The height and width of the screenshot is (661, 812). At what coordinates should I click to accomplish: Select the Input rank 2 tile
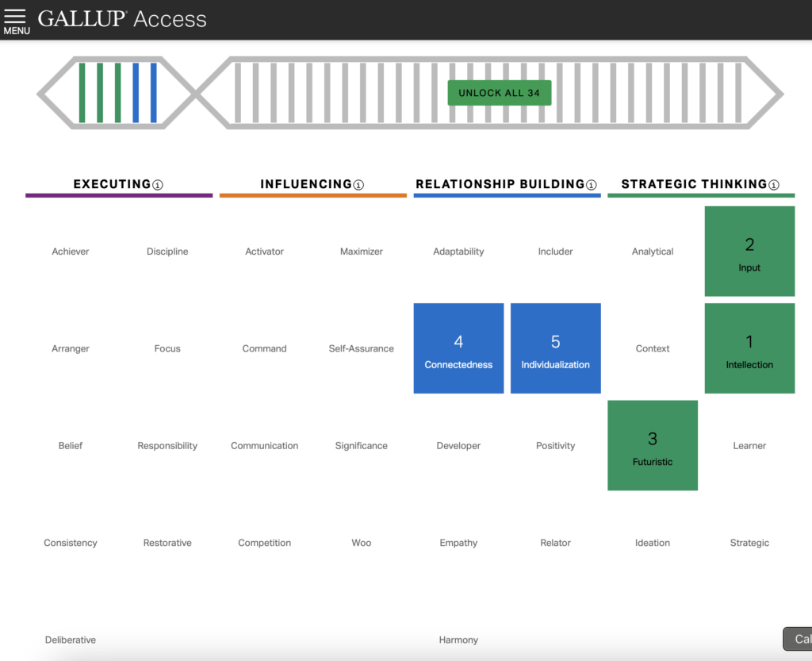click(x=749, y=252)
